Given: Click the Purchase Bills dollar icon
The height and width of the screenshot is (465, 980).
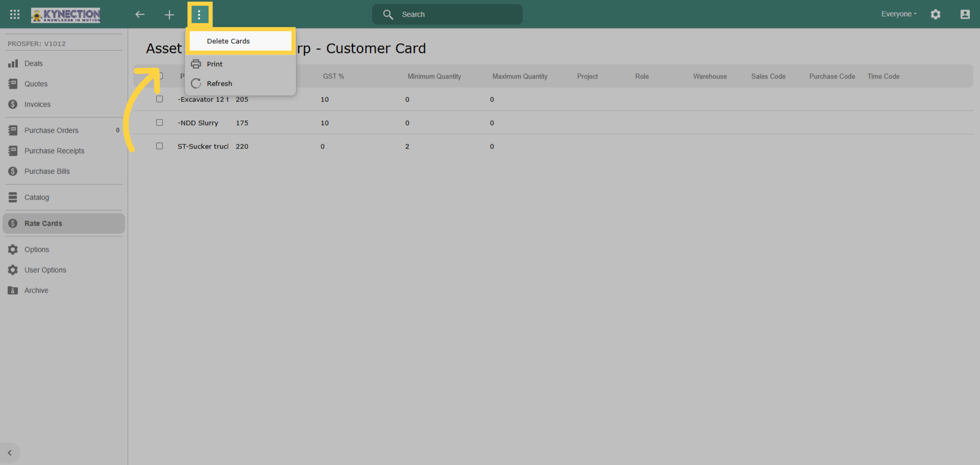Looking at the screenshot, I should pos(13,171).
